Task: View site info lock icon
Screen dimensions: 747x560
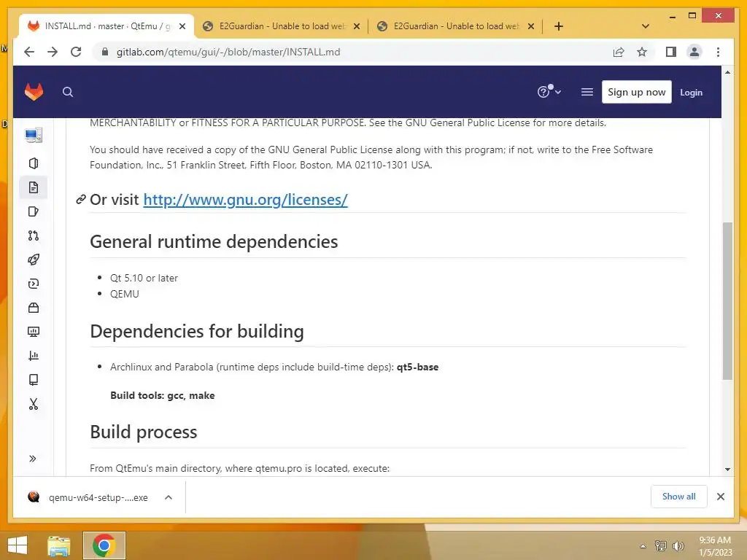Action: (105, 52)
